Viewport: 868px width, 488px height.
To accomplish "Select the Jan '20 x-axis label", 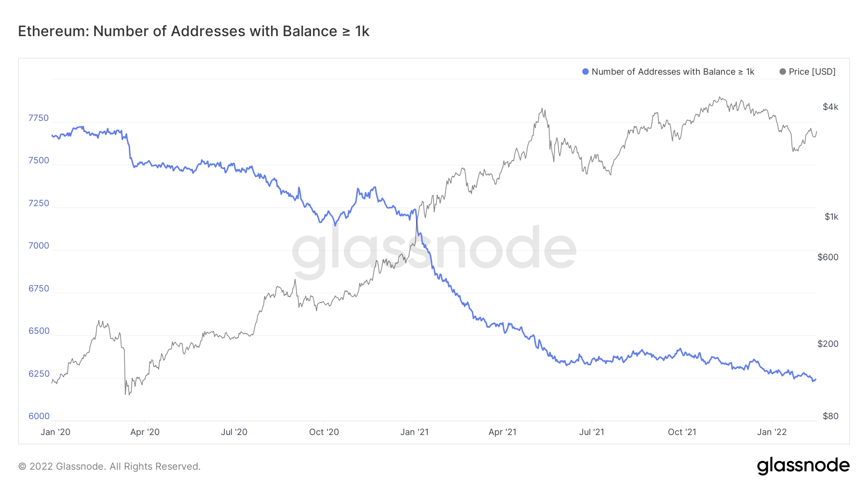I will click(x=55, y=432).
